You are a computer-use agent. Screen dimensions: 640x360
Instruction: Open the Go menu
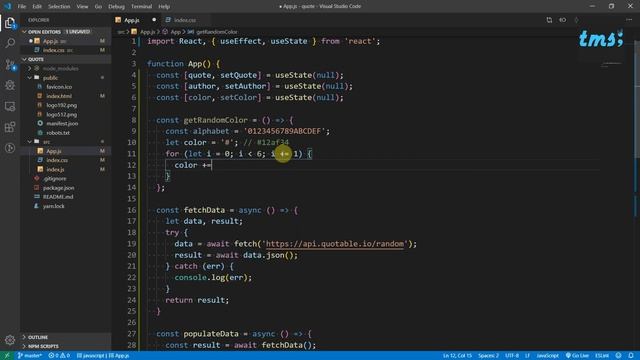click(x=98, y=6)
